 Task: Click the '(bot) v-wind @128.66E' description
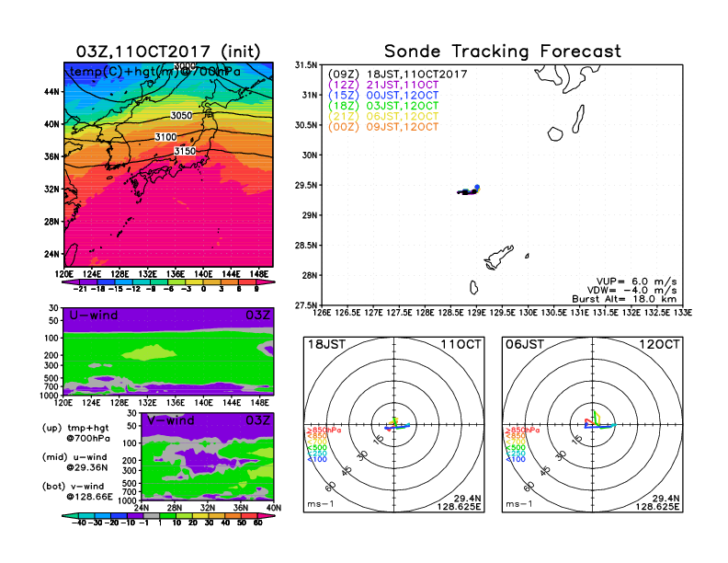(77, 491)
